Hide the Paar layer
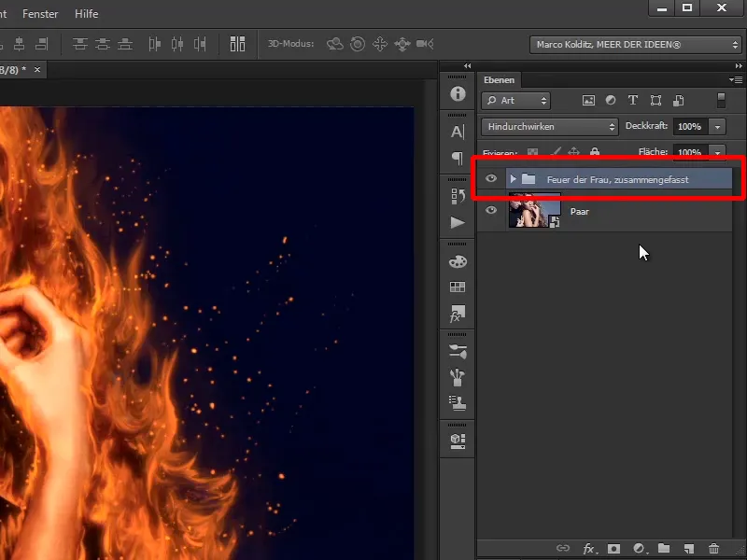747x560 pixels. (x=491, y=210)
